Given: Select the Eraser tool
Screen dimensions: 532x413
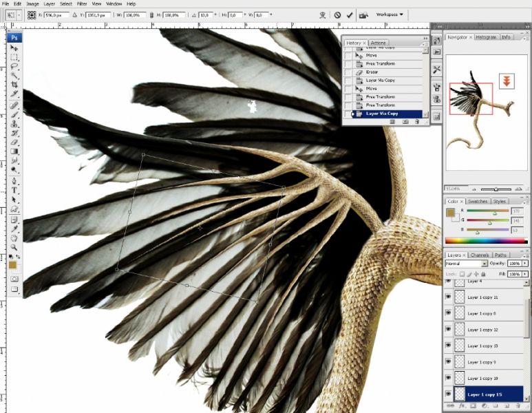Looking at the screenshot, I should [14, 142].
